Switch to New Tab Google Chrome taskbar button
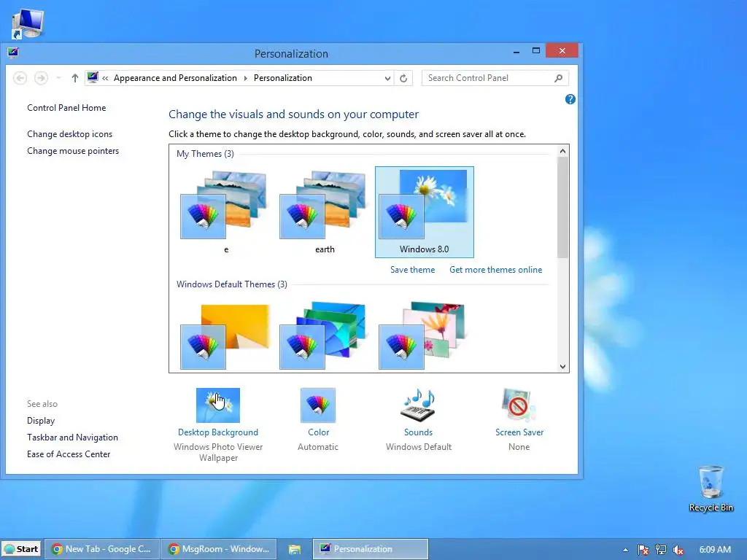The height and width of the screenshot is (560, 747). click(101, 549)
